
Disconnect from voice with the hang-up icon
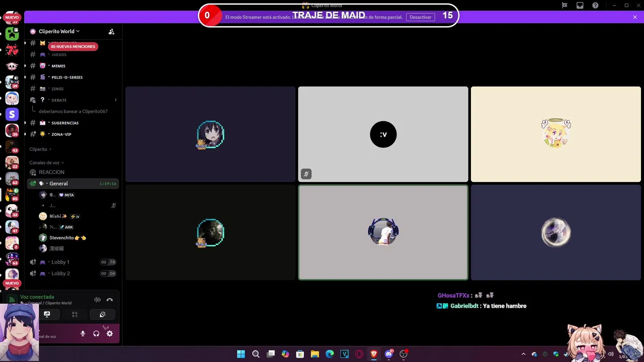click(x=110, y=300)
